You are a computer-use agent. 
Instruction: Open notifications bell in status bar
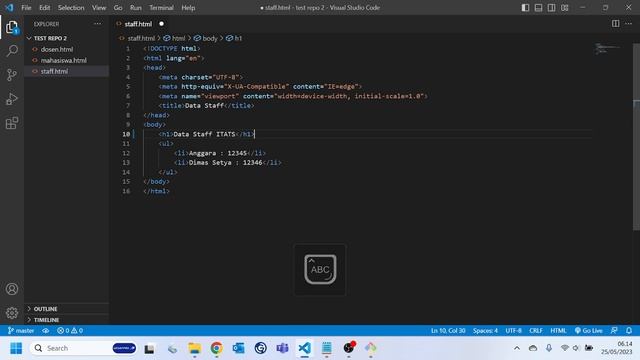(x=629, y=331)
